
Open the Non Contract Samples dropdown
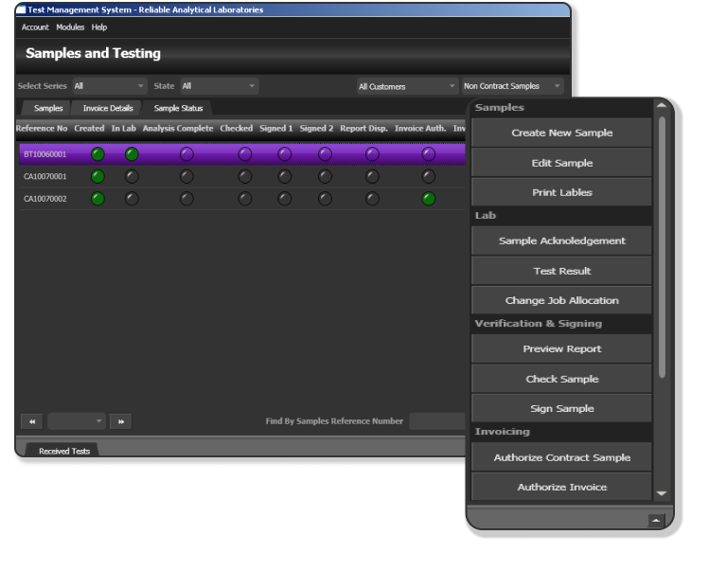[x=512, y=86]
